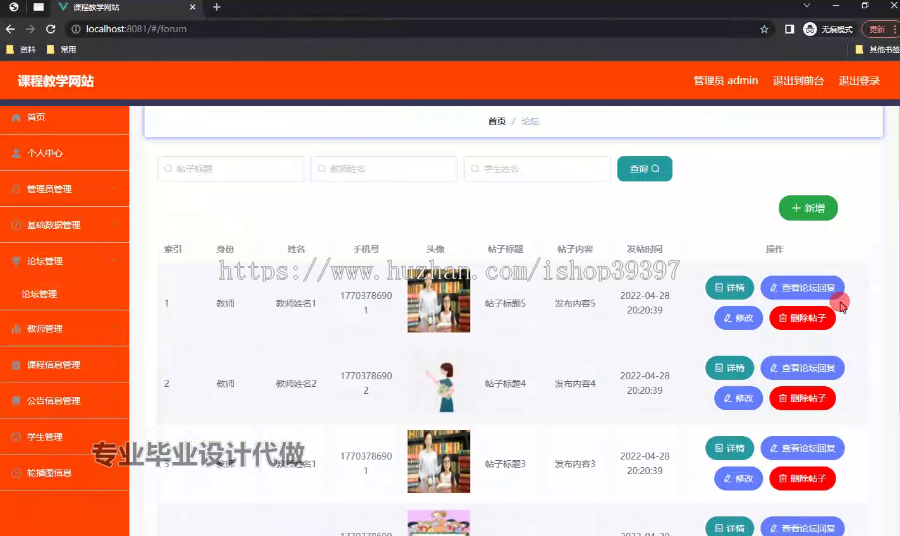Click avatar thumbnail in 帖子标题3 row
The width and height of the screenshot is (900, 536).
(439, 461)
